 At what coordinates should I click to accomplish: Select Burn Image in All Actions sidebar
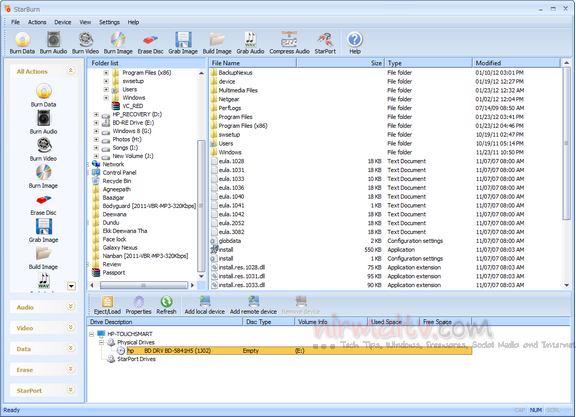43,177
